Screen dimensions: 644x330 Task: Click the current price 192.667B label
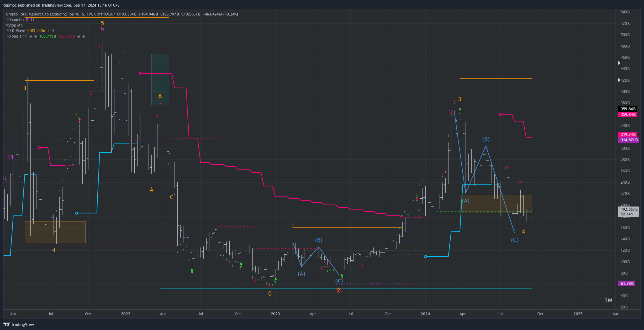629,209
